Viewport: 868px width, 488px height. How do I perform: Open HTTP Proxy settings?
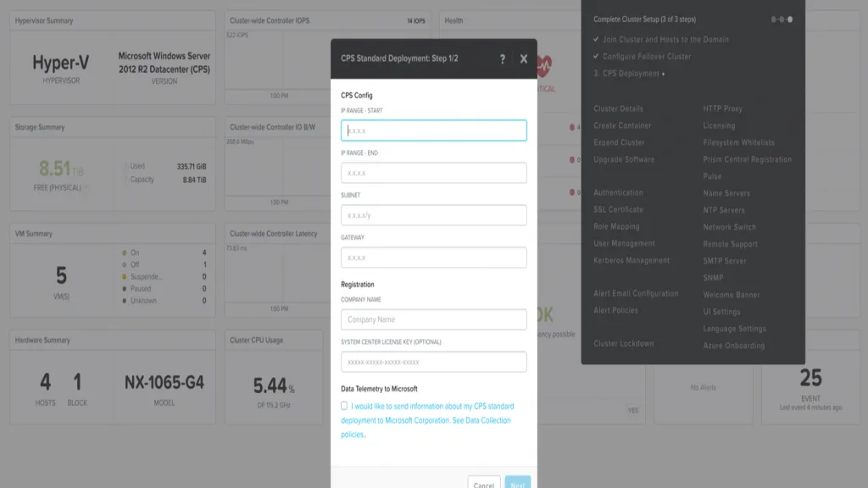(722, 109)
